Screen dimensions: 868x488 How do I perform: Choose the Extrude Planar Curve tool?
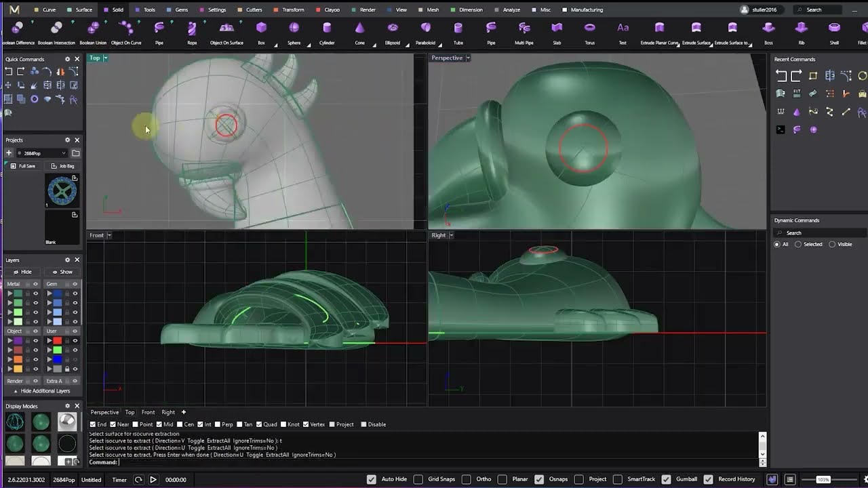tap(660, 33)
